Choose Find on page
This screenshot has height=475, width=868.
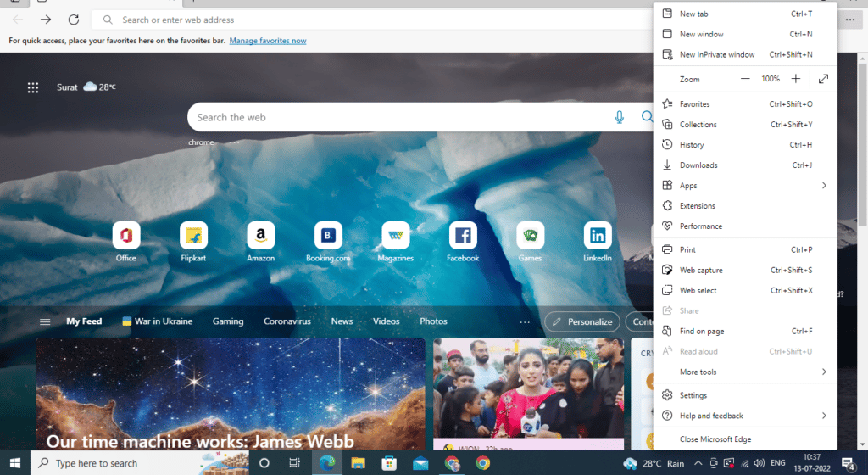tap(745, 331)
